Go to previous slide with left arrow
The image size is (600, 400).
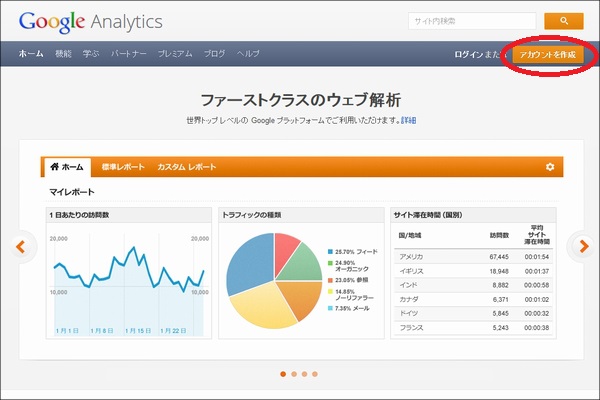pyautogui.click(x=21, y=247)
